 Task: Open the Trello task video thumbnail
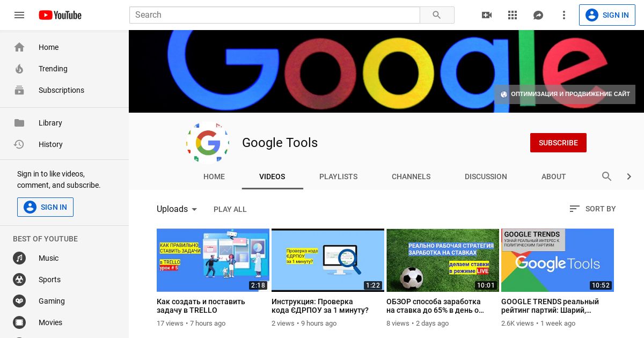click(x=213, y=260)
